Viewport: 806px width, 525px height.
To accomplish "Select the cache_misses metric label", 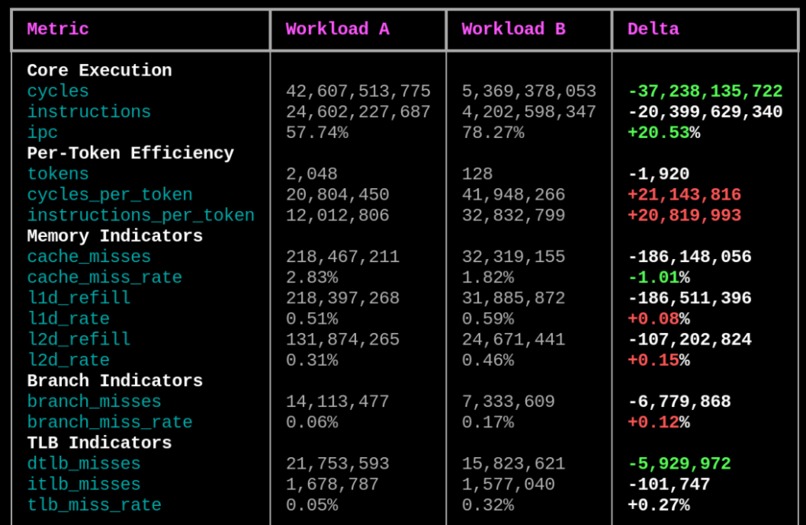I will pyautogui.click(x=89, y=257).
